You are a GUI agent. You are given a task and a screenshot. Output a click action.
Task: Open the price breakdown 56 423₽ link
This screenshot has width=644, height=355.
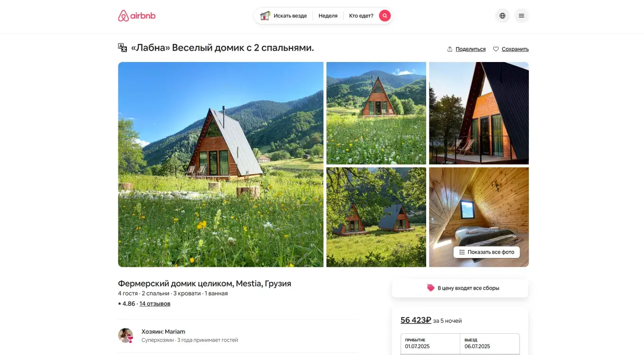click(x=416, y=320)
